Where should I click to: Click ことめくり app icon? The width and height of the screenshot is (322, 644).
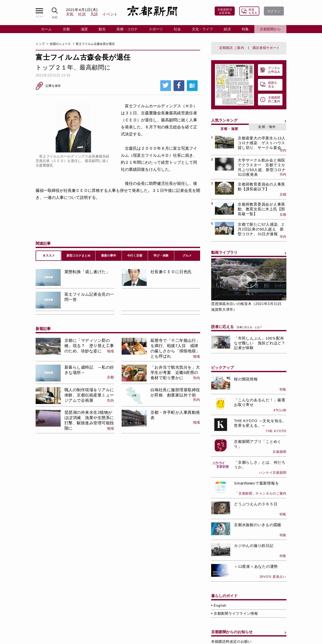pos(221,445)
